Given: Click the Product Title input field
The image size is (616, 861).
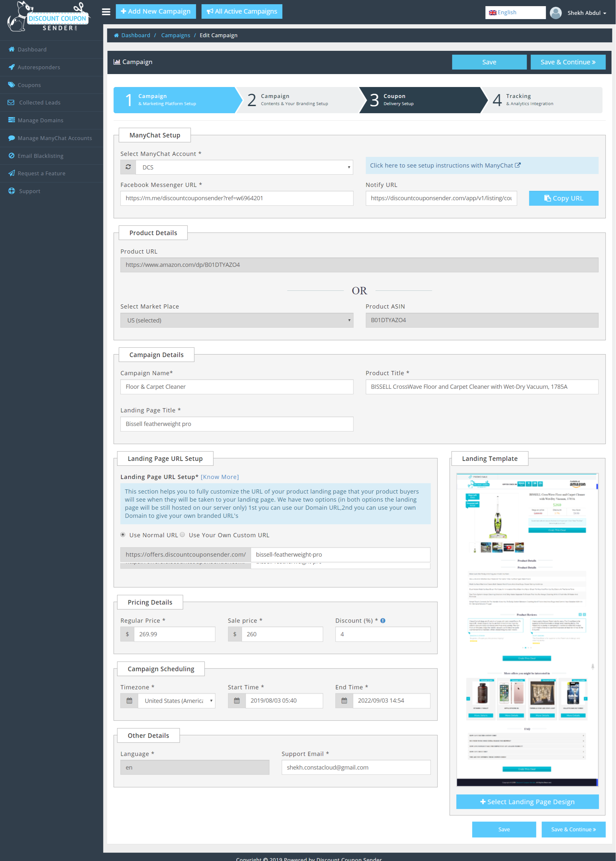Looking at the screenshot, I should (482, 387).
